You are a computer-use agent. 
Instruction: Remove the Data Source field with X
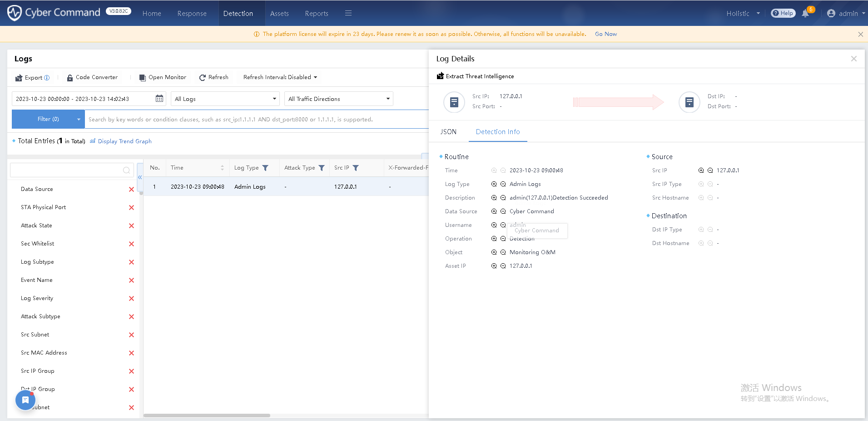[131, 190]
